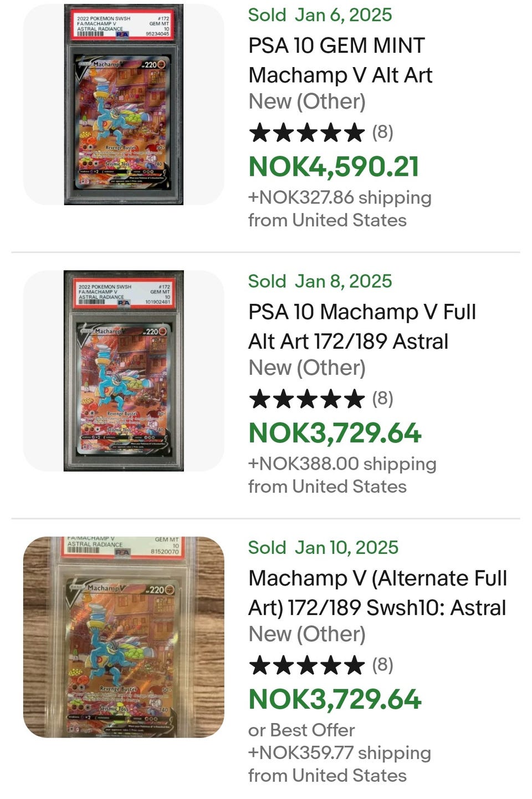Select the NOK3,729.64 price on the Jan 10 listing
Viewport: 532px width, 799px height.
(335, 699)
